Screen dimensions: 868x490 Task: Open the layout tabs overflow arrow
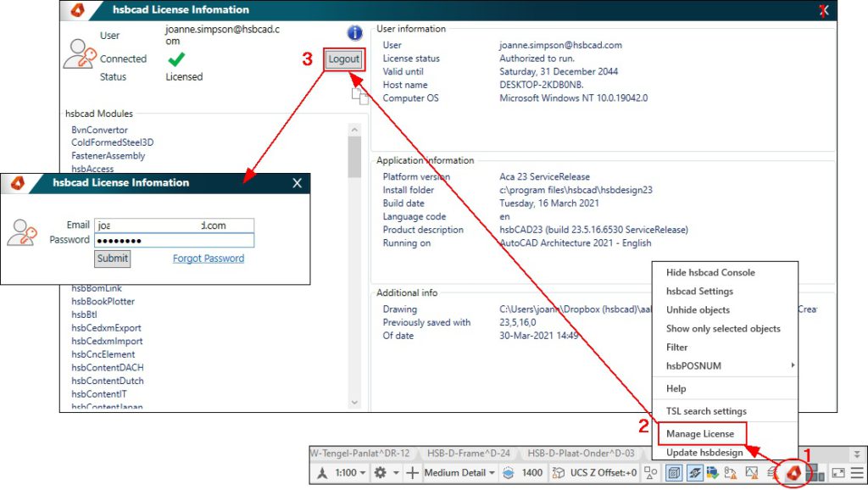tap(857, 454)
